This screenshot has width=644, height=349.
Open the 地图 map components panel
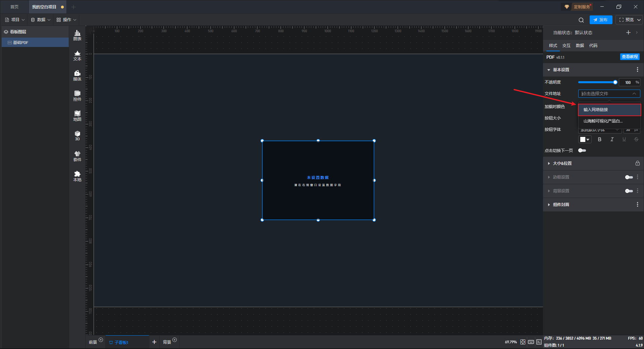pos(77,116)
